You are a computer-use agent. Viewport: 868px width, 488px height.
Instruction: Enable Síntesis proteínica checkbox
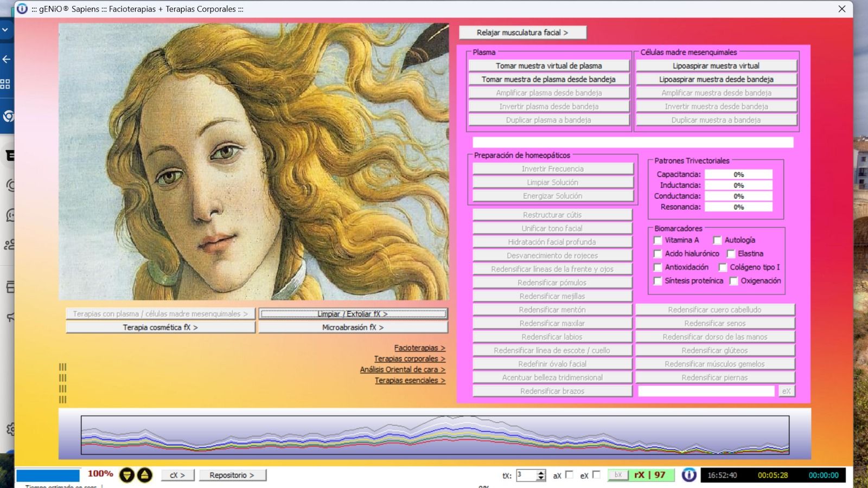pos(658,281)
